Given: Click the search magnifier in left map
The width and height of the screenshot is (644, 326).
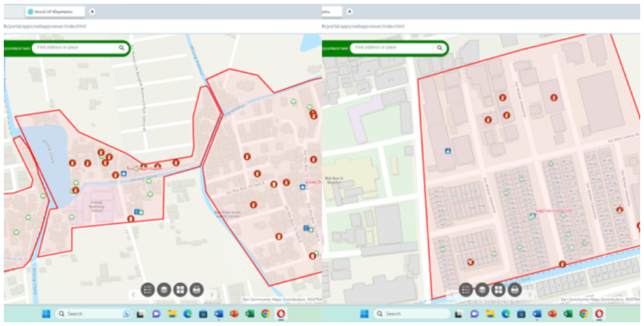Looking at the screenshot, I should 121,48.
